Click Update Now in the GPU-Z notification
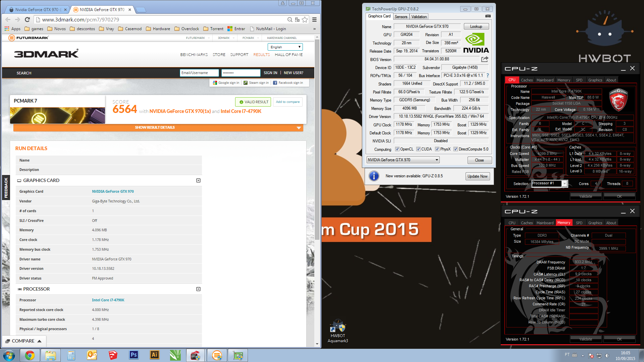 tap(477, 176)
